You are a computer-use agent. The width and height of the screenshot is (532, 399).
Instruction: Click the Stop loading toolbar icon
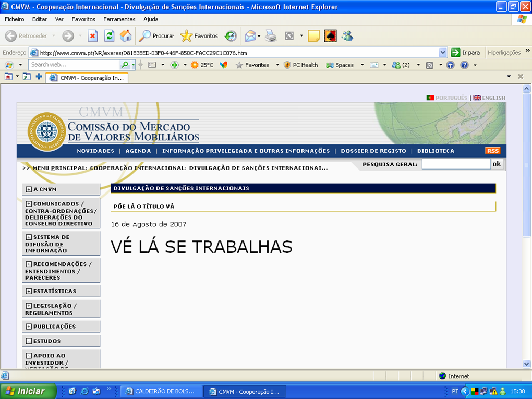pyautogui.click(x=92, y=36)
